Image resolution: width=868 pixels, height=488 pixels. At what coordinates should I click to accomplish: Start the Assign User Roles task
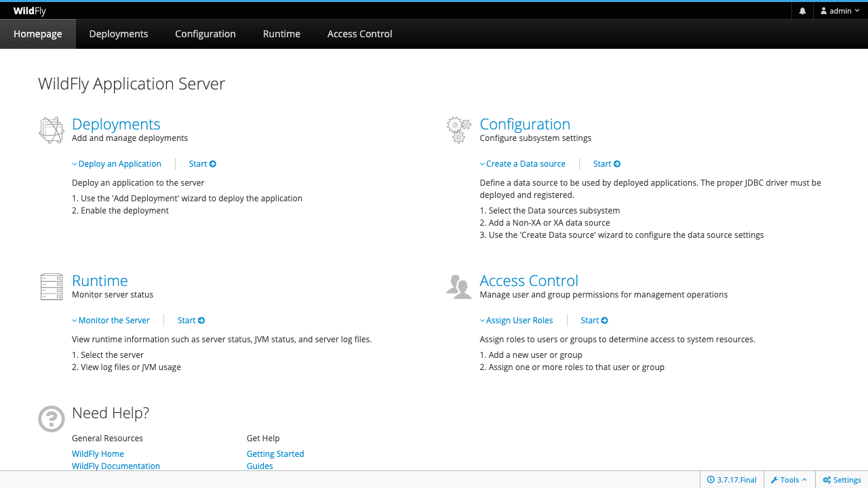click(595, 321)
